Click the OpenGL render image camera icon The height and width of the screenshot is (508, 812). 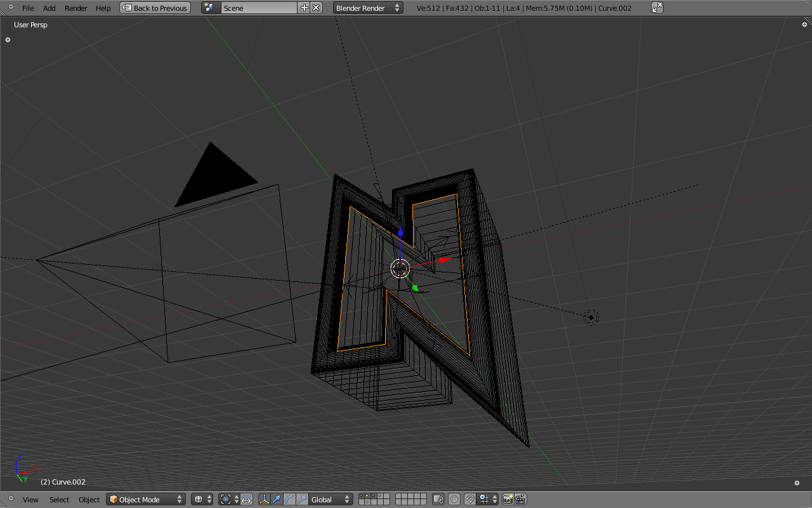(x=507, y=499)
